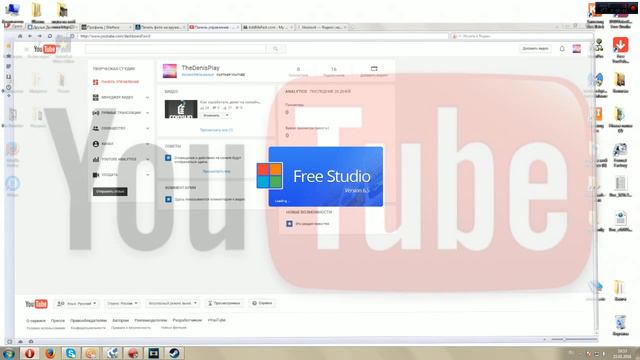
Task: Open the Windows Start button
Action: [9, 353]
